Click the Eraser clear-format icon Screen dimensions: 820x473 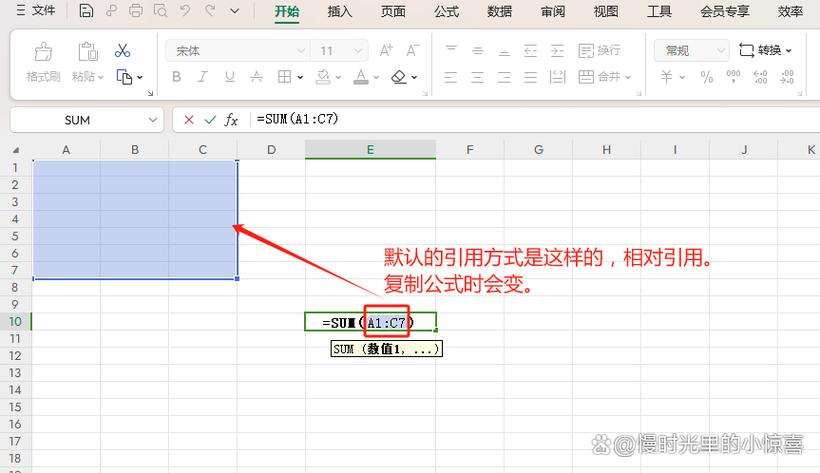[x=398, y=77]
